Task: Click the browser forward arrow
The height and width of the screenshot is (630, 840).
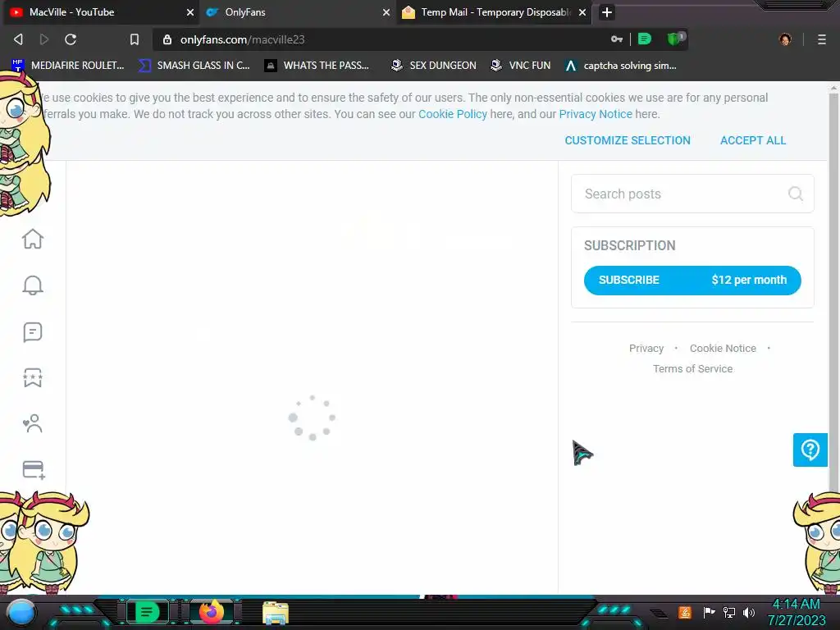Action: [x=44, y=39]
